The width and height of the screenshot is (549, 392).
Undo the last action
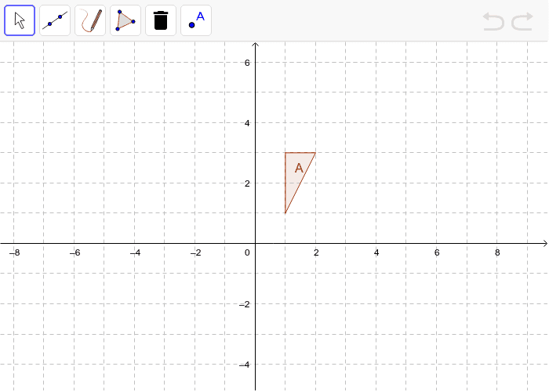(x=493, y=21)
